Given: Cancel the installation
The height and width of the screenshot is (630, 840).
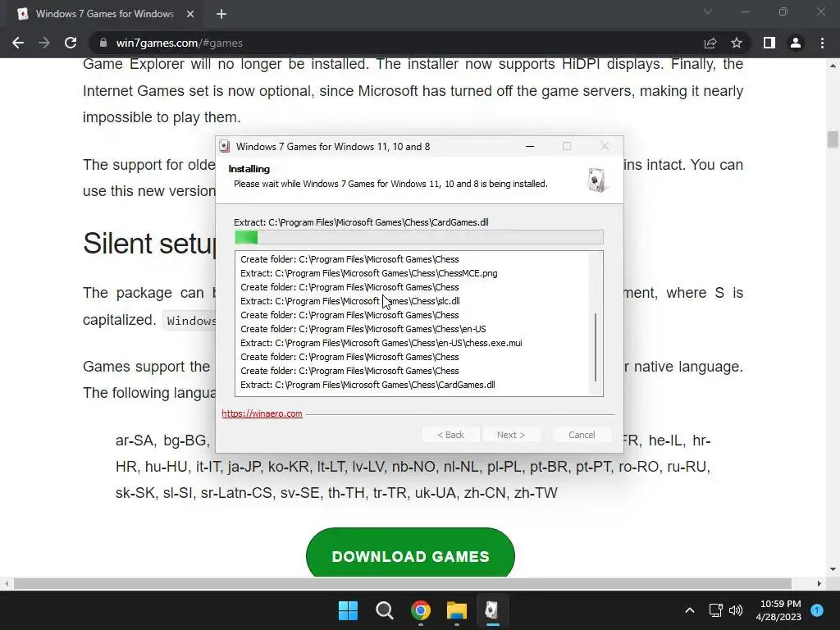Looking at the screenshot, I should coord(582,435).
